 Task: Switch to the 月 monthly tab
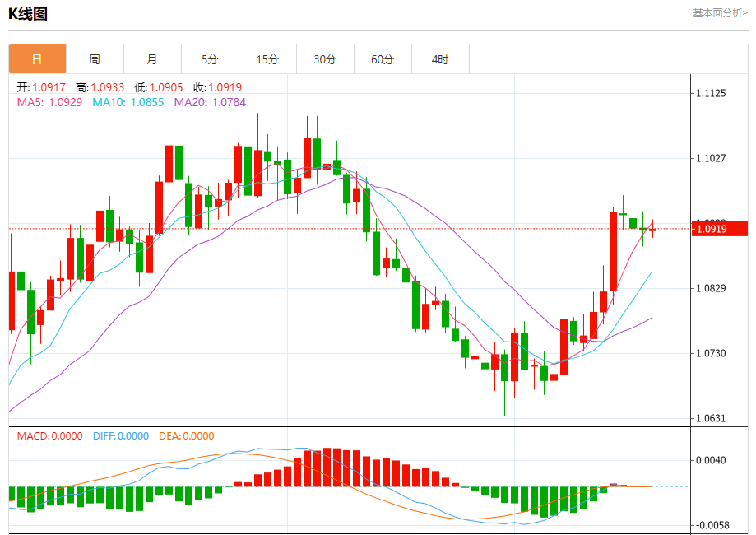pyautogui.click(x=152, y=59)
